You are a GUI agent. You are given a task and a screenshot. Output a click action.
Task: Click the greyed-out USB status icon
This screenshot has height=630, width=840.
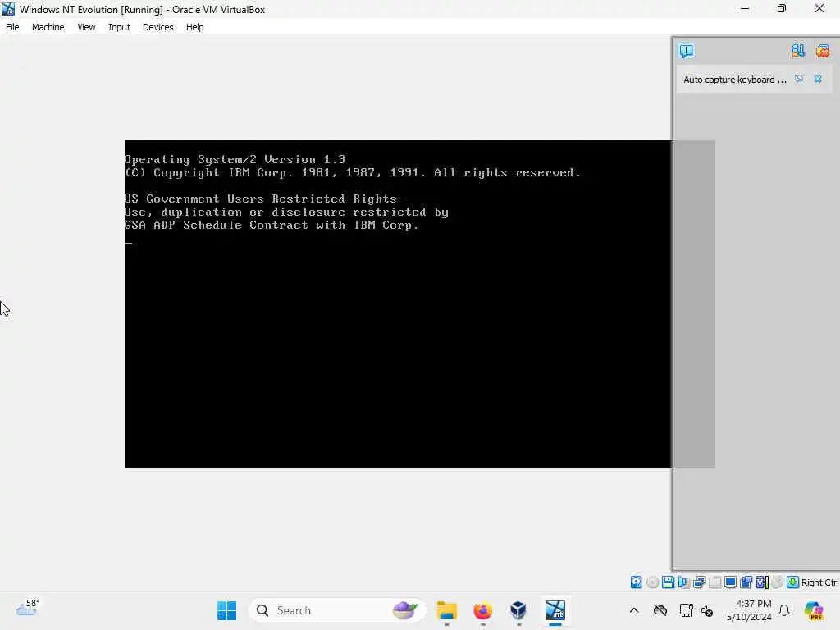pos(714,582)
